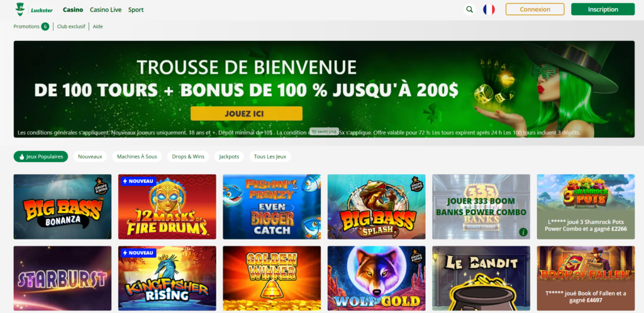The width and height of the screenshot is (644, 313).
Task: Open the search magnifier icon
Action: (469, 9)
